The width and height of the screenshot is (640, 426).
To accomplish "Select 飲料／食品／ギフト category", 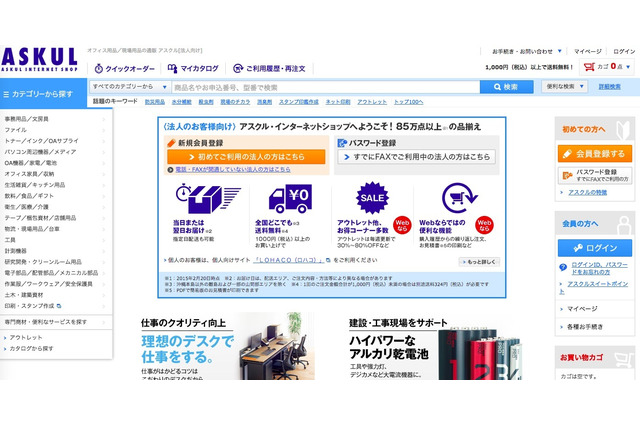I will 32,196.
